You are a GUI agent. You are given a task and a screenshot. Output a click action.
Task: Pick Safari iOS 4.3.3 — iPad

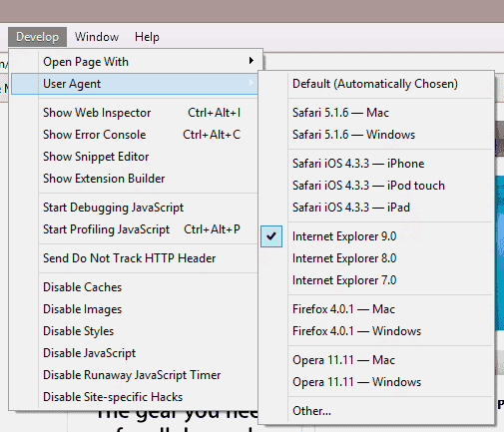point(376,208)
